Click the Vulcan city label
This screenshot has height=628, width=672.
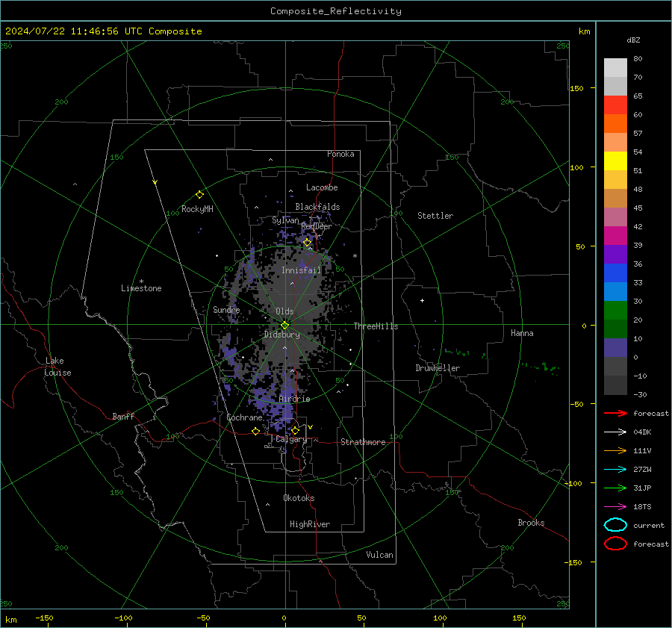point(379,555)
